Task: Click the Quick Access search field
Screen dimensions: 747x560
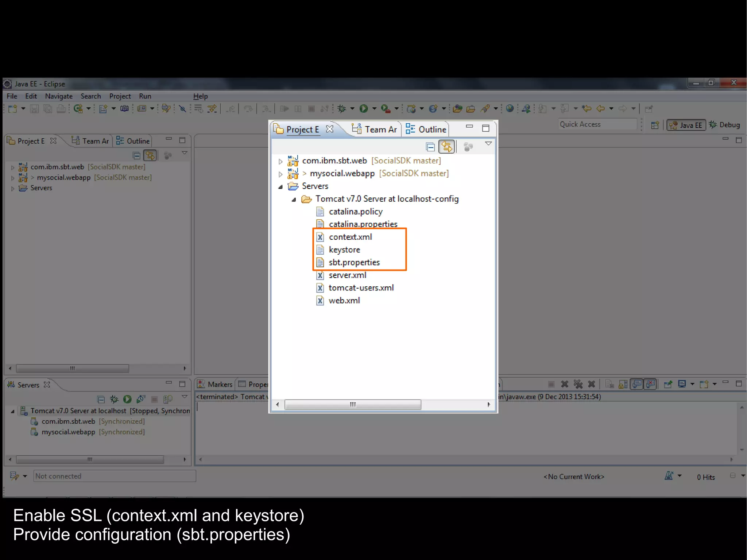Action: [597, 124]
